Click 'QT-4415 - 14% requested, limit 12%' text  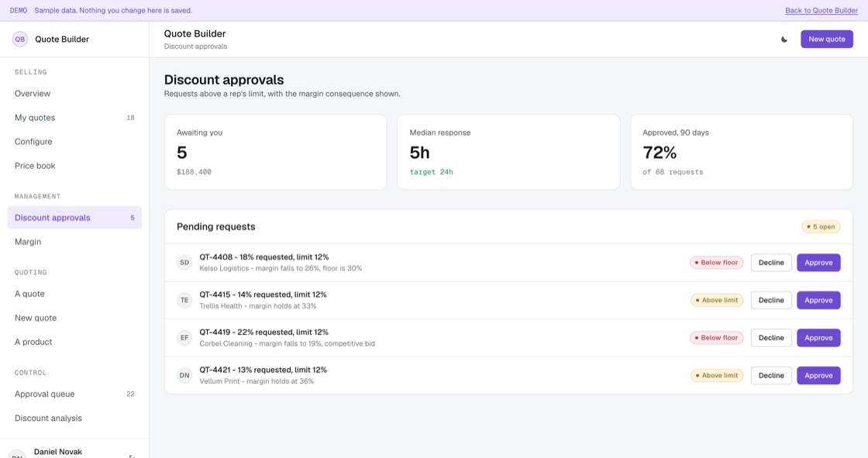click(x=263, y=294)
